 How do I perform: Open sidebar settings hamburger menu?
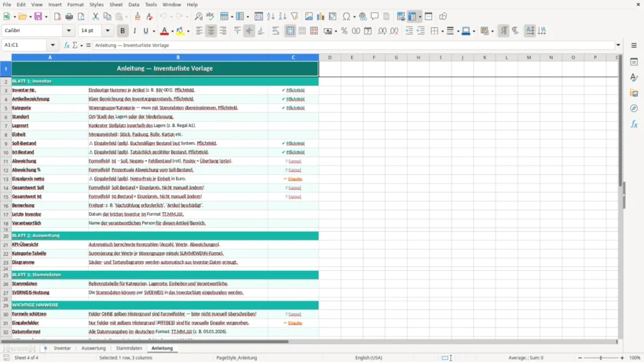[x=634, y=45]
